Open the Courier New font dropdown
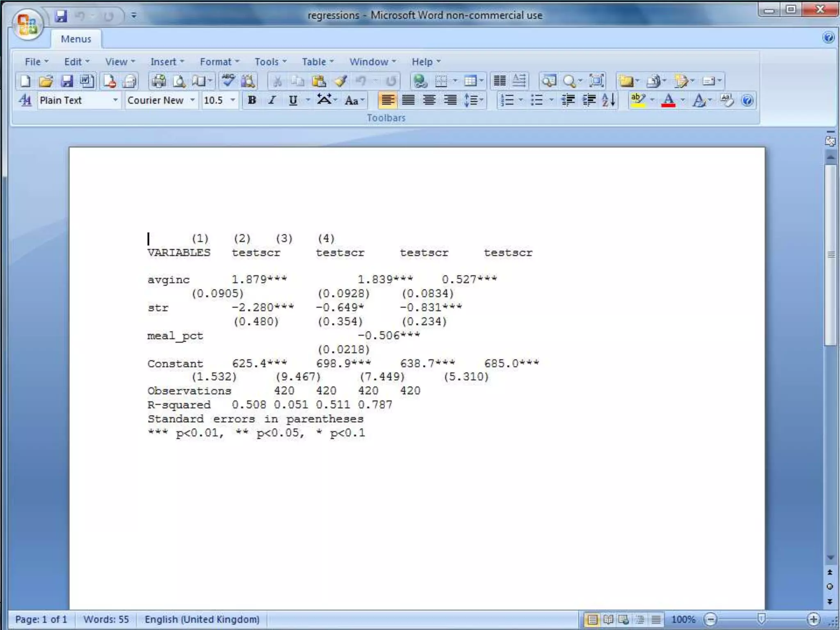 tap(192, 100)
